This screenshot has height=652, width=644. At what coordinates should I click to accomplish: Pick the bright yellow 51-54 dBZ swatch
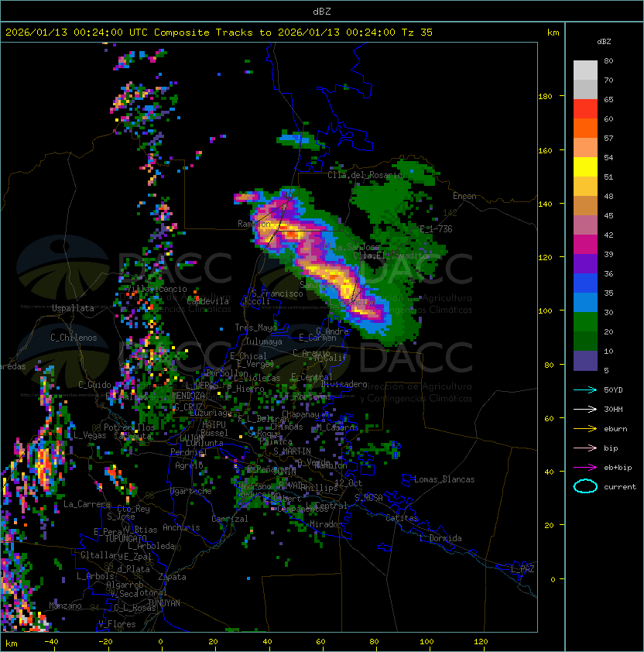click(x=585, y=167)
